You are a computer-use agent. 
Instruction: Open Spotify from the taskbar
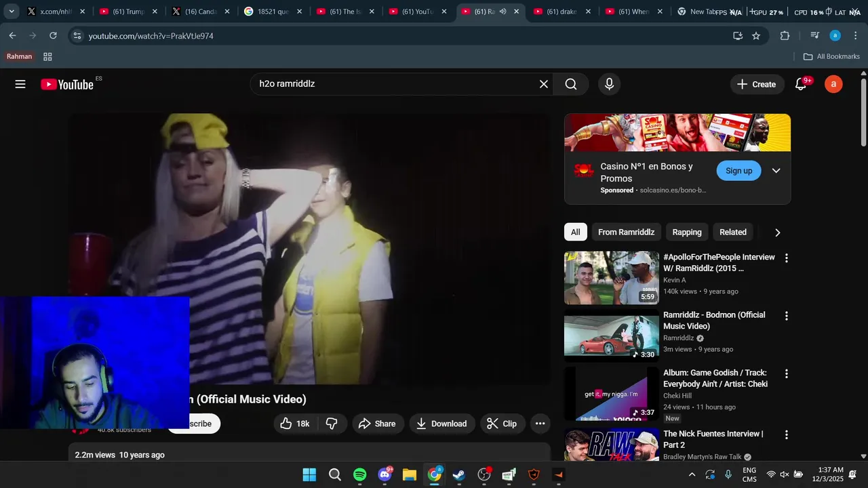click(x=359, y=474)
